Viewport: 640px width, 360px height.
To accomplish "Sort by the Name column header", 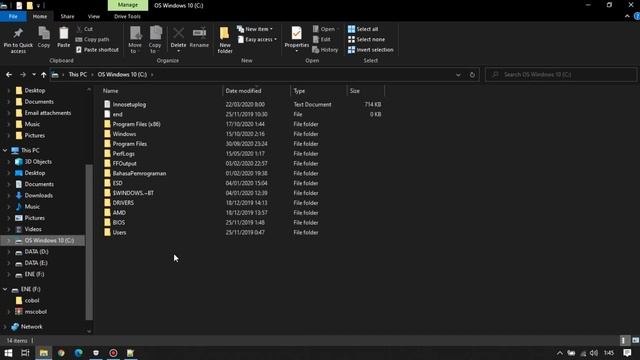I will 161,91.
